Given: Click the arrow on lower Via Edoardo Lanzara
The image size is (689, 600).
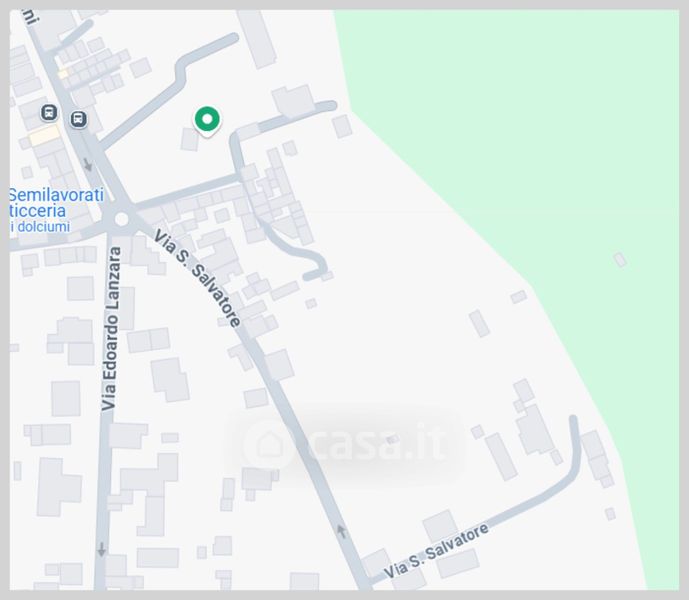Looking at the screenshot, I should pyautogui.click(x=102, y=549).
